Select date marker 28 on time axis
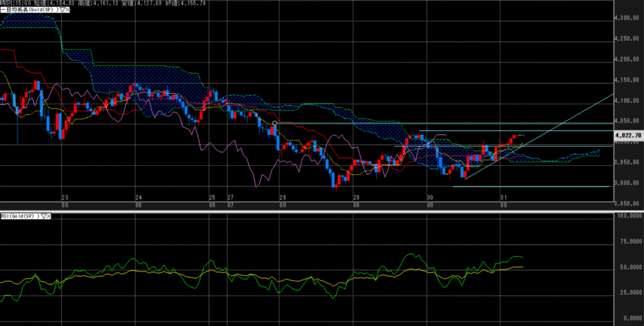 click(283, 197)
